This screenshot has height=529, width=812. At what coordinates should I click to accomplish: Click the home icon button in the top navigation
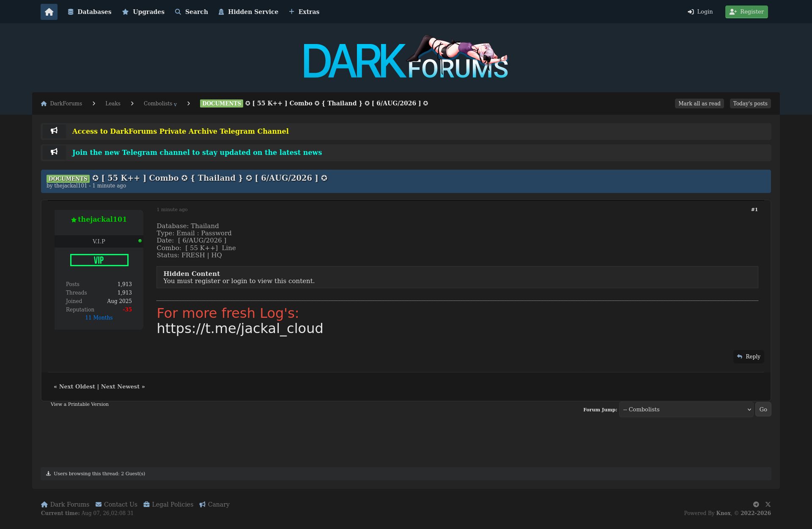click(49, 12)
